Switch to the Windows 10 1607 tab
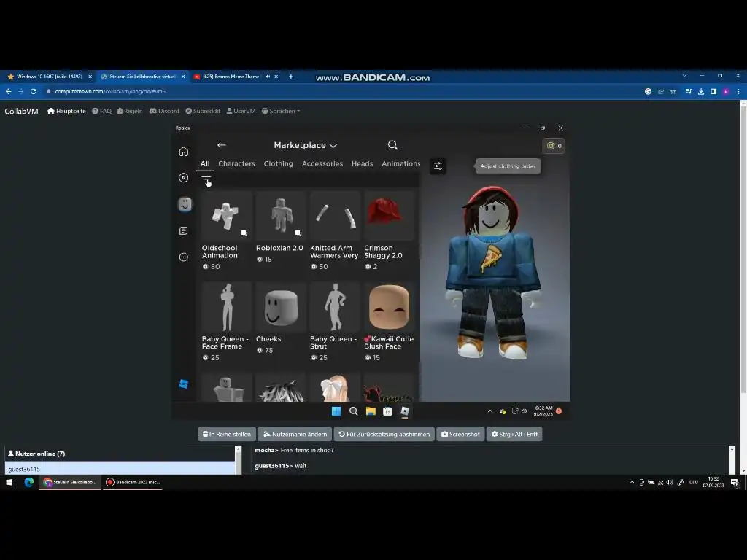This screenshot has height=560, width=747. (50, 76)
